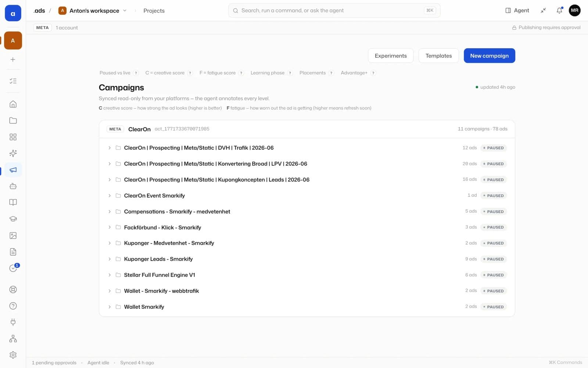Expand the Wallet Smarkify campaign row

coord(110,307)
